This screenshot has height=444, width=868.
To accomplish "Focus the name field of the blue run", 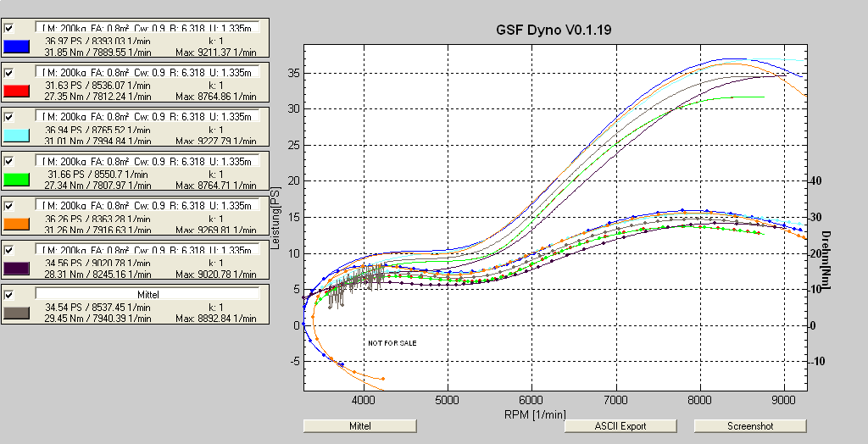I will 148,27.
